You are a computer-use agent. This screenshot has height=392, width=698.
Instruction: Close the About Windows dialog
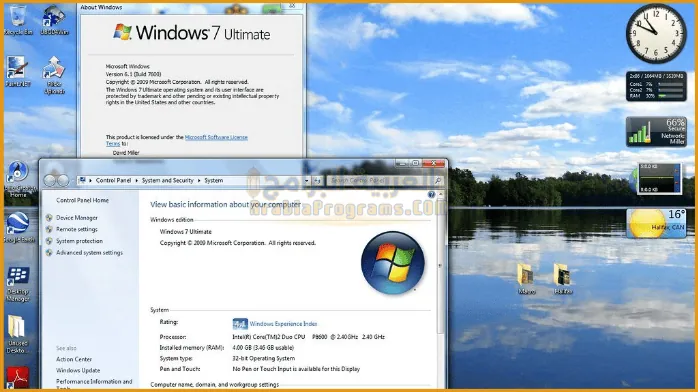point(292,6)
